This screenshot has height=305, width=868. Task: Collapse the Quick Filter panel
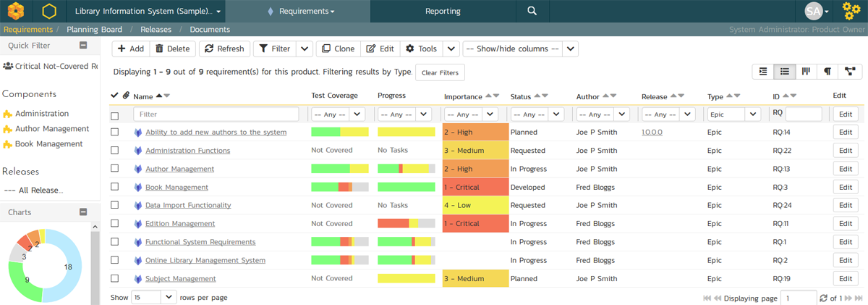pyautogui.click(x=83, y=45)
